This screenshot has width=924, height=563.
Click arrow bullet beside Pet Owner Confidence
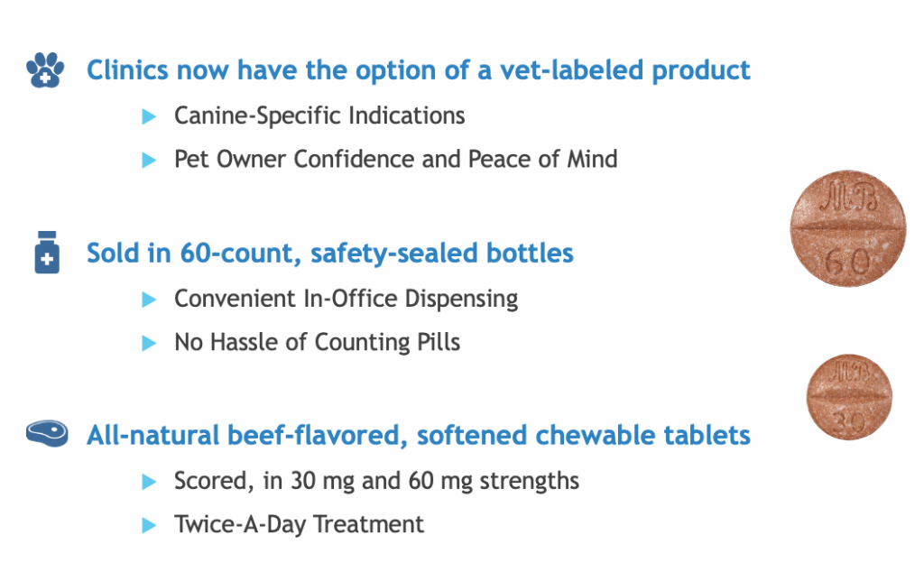coord(149,161)
